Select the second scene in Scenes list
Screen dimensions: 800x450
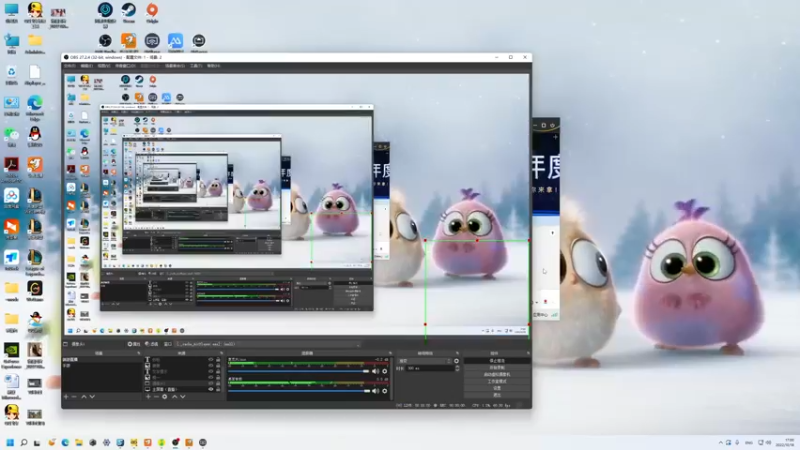(102, 365)
